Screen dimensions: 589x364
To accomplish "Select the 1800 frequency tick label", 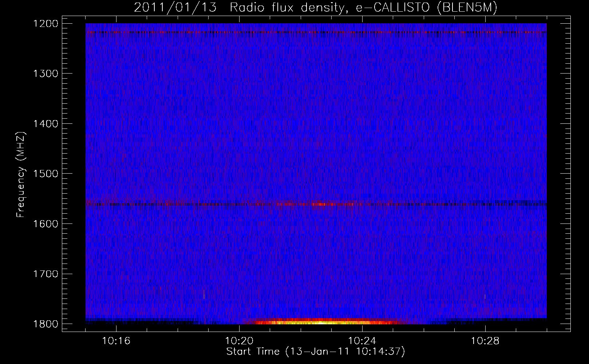I will point(46,324).
